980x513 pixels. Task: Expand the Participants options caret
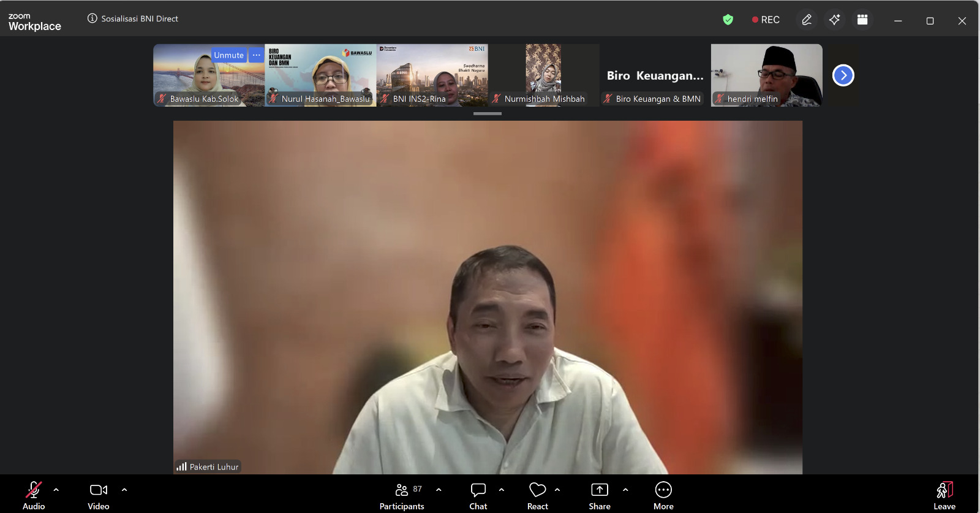(439, 490)
